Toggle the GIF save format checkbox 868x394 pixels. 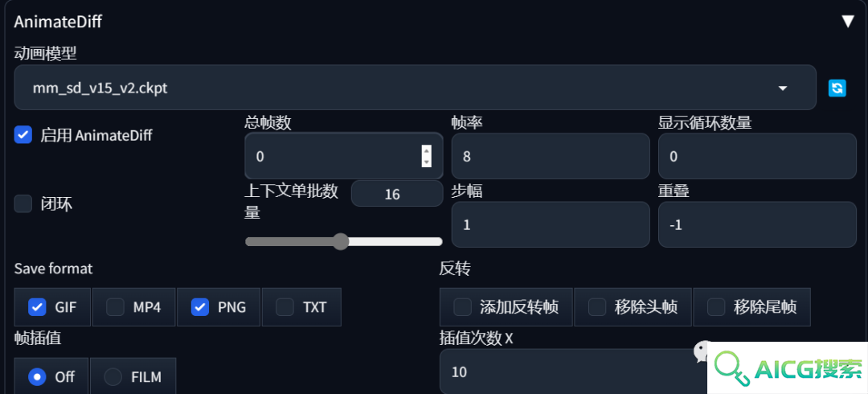[37, 307]
